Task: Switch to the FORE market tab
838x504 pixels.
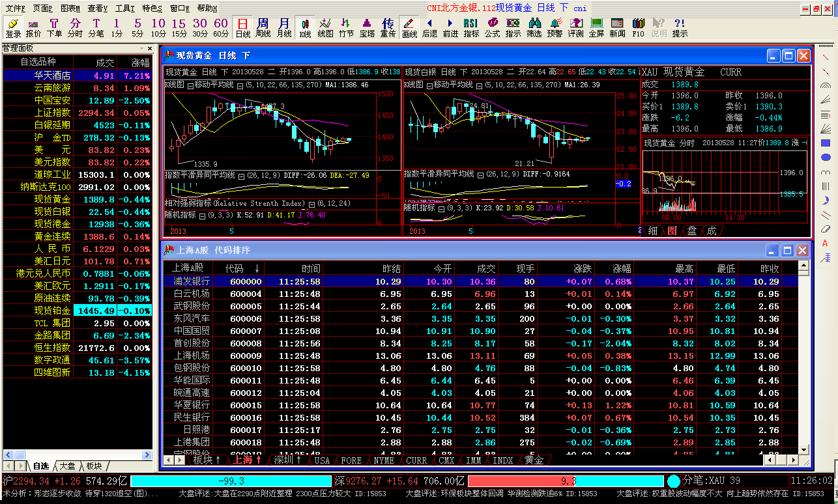Action: tap(352, 460)
